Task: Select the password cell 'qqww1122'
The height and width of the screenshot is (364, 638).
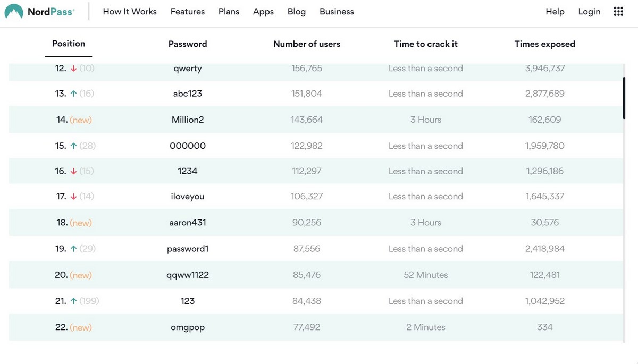Action: (x=188, y=275)
